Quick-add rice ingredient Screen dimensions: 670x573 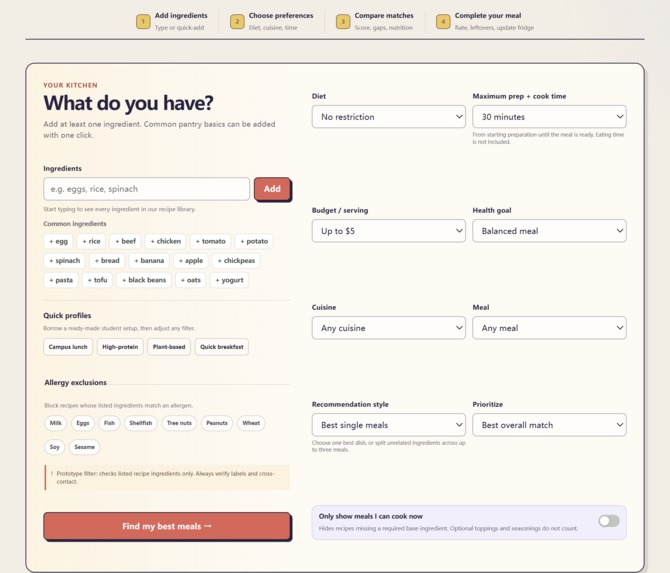click(91, 241)
